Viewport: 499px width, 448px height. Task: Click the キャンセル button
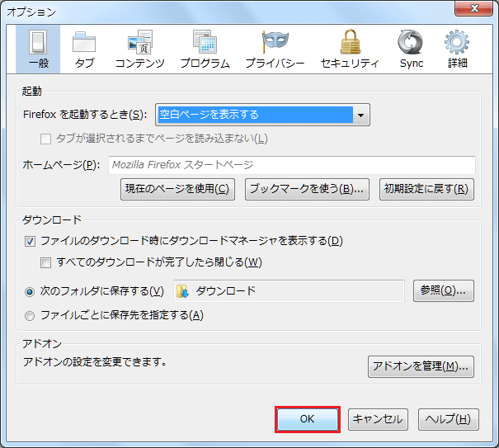click(x=378, y=419)
